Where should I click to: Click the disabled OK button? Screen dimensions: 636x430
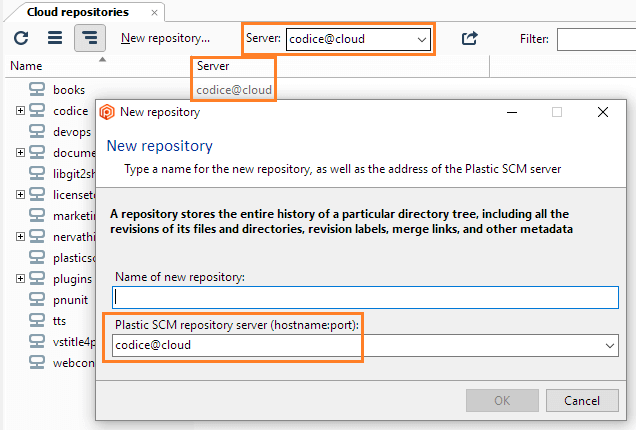coord(502,400)
